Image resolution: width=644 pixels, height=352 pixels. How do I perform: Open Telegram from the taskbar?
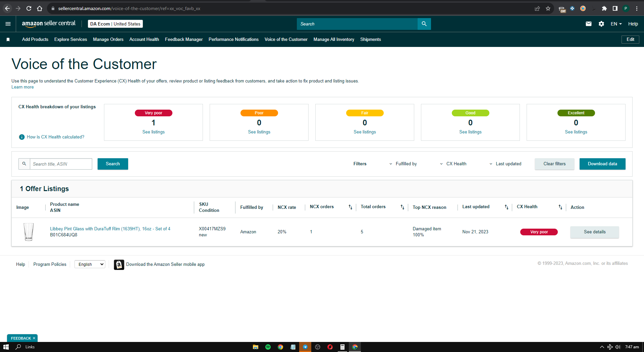(x=305, y=347)
